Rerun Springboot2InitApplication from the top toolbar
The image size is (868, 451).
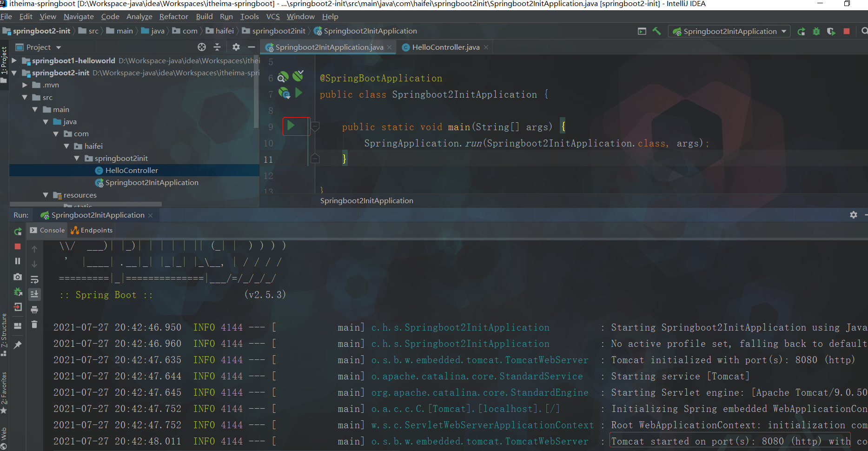pos(801,32)
